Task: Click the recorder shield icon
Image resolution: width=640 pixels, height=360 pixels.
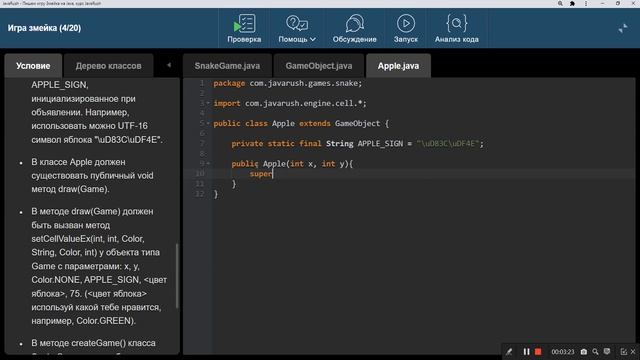Action: pos(607,351)
